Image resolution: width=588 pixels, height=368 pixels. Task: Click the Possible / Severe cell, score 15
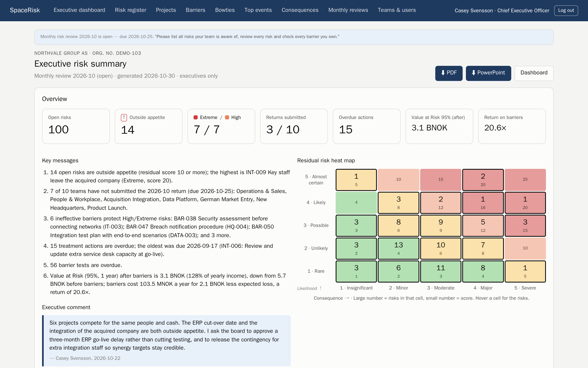pos(525,226)
